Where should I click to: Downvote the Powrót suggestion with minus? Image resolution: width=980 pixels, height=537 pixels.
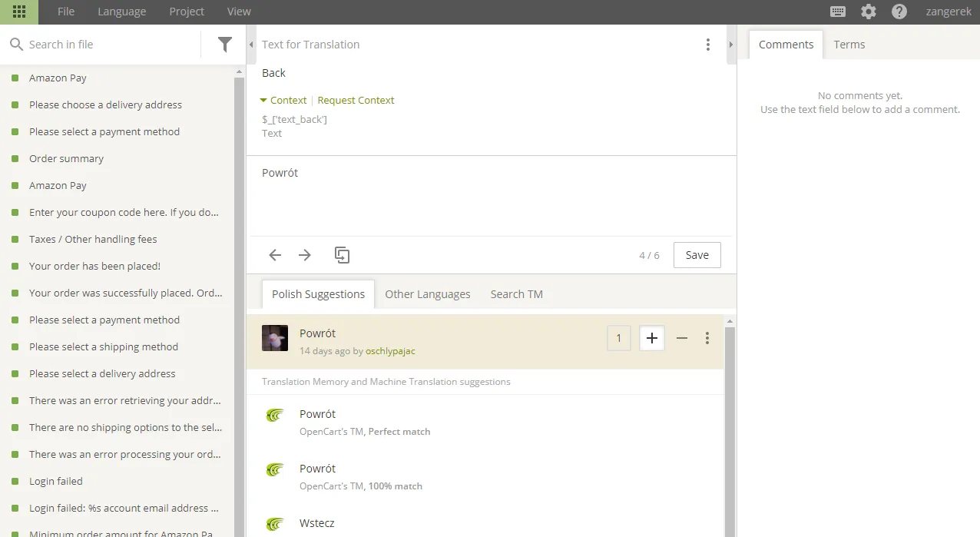[682, 338]
